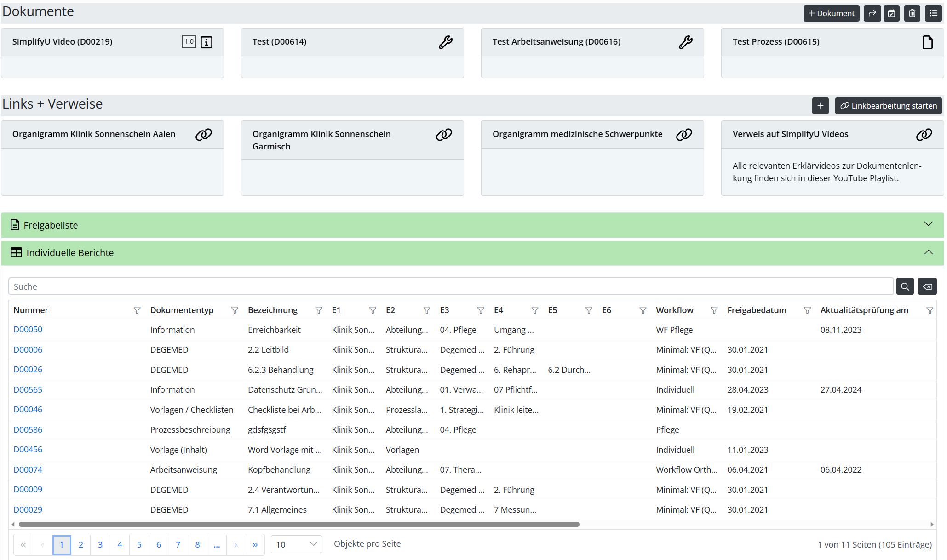The height and width of the screenshot is (560, 947).
Task: Click the trash delete icon in Dokumente header
Action: (912, 13)
